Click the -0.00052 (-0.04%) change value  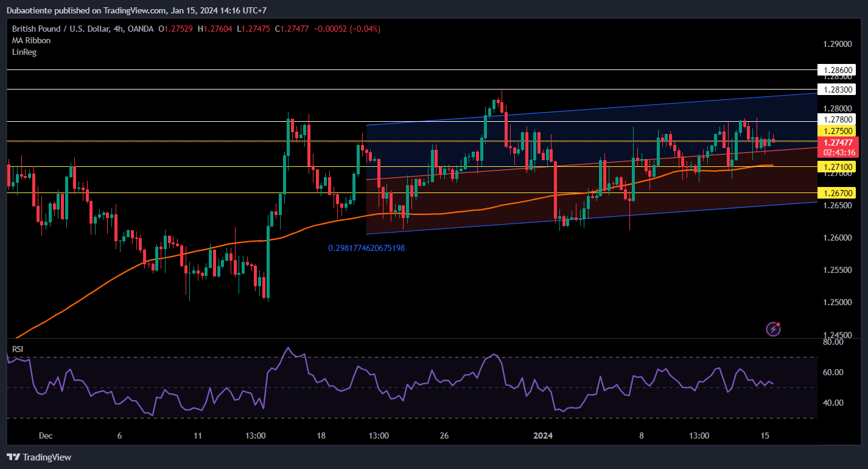[x=346, y=29]
